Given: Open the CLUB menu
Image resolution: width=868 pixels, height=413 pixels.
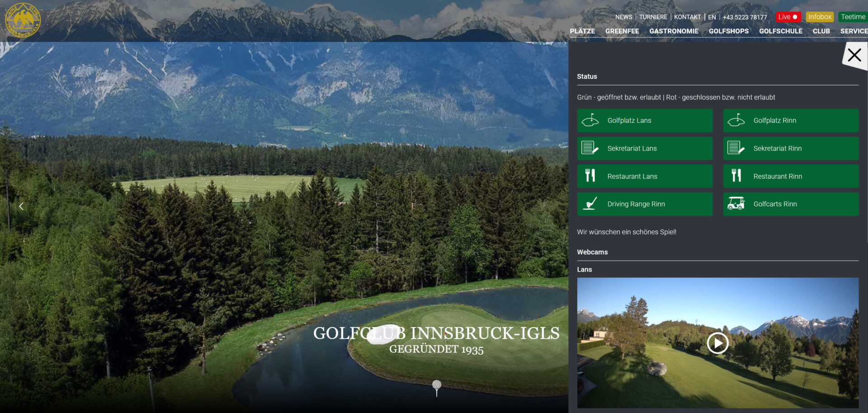Looking at the screenshot, I should (821, 31).
